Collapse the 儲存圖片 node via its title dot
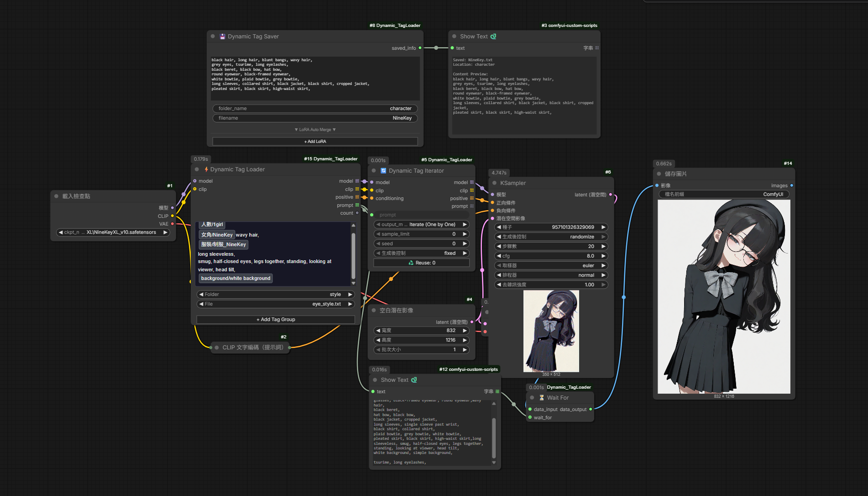Screen dimensions: 868x496 (659, 174)
